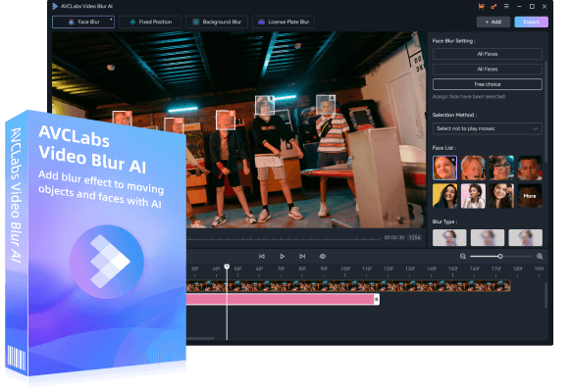Select face box numbered 12 in preview
This screenshot has height=392, width=569.
click(174, 125)
